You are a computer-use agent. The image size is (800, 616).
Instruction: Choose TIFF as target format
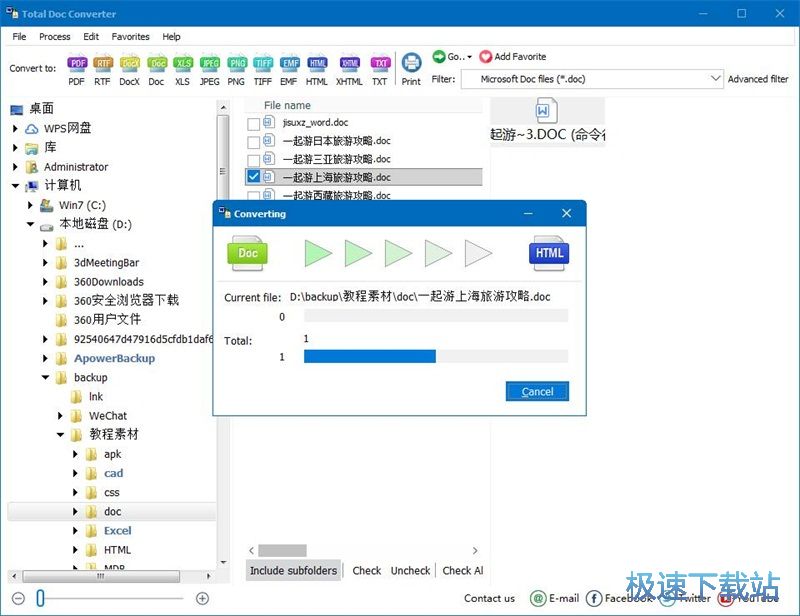pyautogui.click(x=263, y=69)
